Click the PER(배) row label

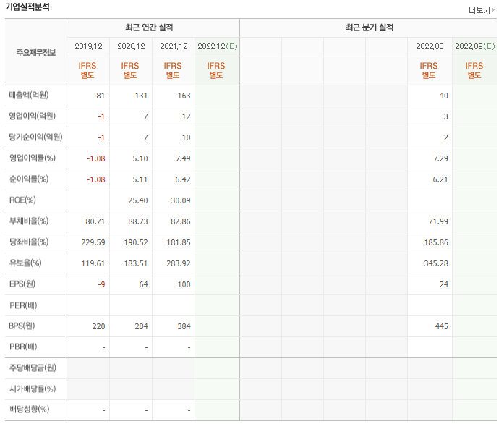[x=23, y=305]
